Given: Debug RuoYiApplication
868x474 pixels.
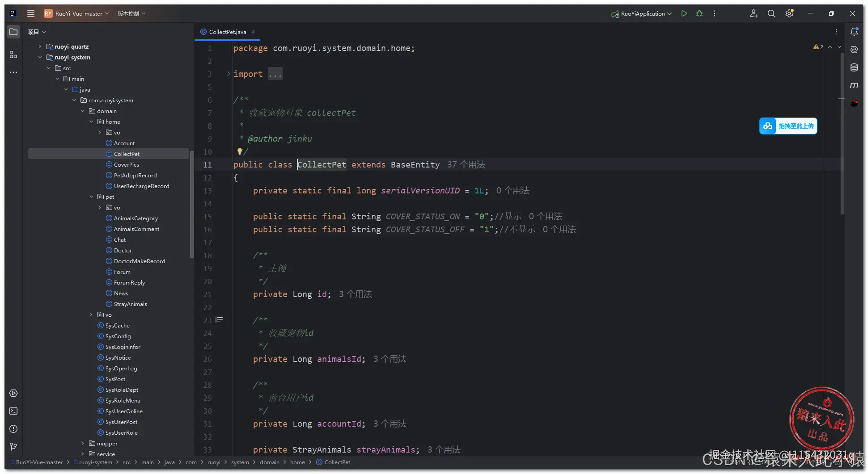Looking at the screenshot, I should [699, 13].
